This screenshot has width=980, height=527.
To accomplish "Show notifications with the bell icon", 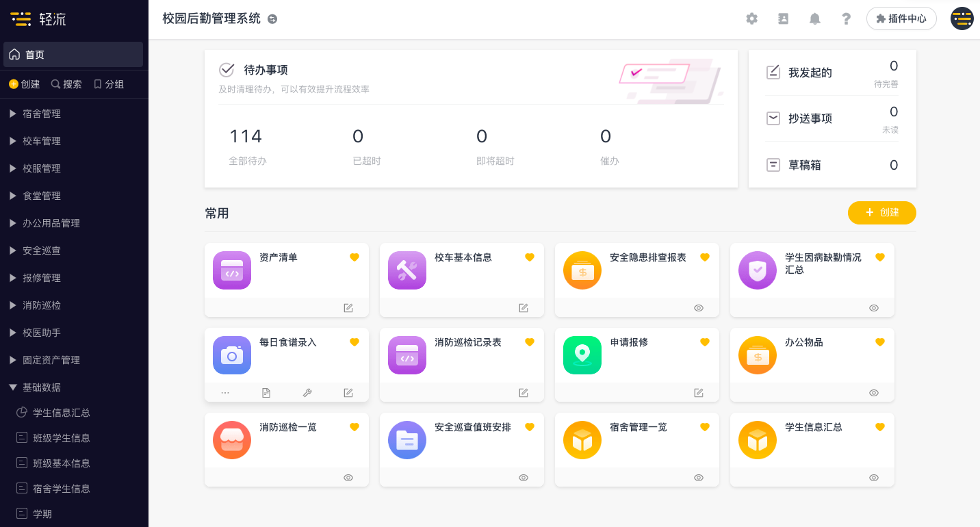I will point(814,19).
